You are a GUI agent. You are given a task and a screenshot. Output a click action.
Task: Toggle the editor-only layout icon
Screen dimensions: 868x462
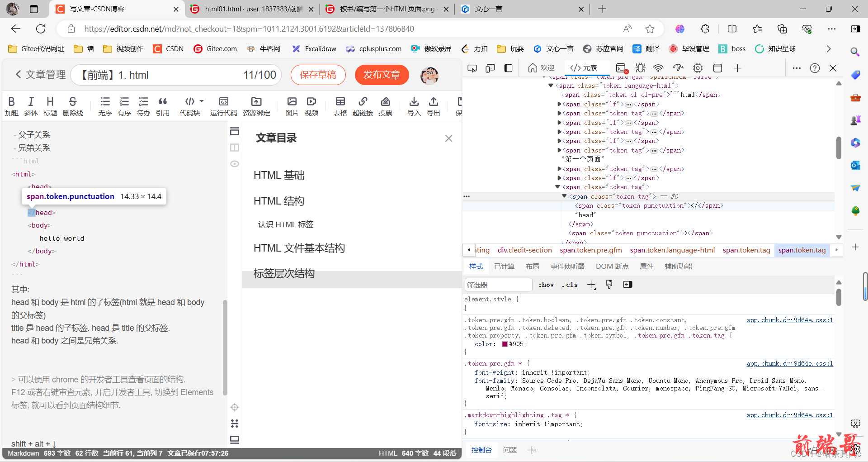pos(235,131)
